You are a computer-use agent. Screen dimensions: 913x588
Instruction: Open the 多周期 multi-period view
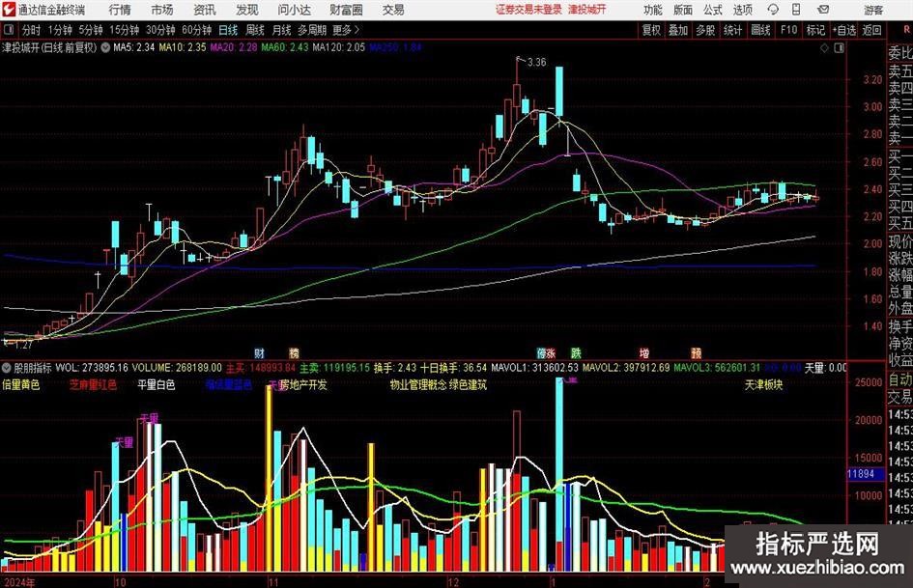311,30
